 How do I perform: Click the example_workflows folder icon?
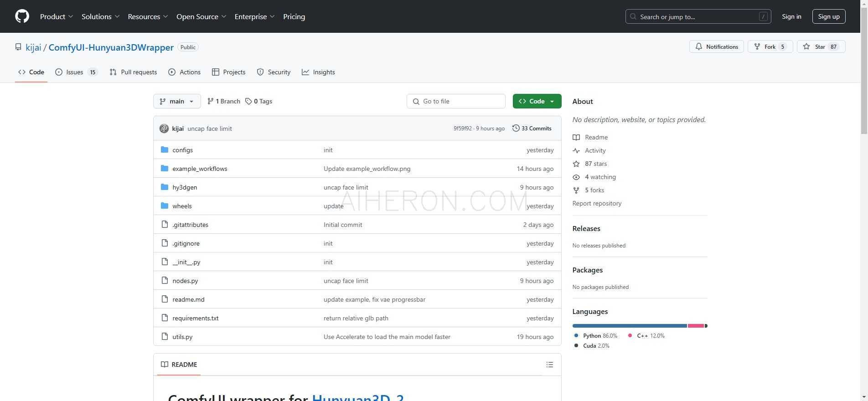coord(165,168)
